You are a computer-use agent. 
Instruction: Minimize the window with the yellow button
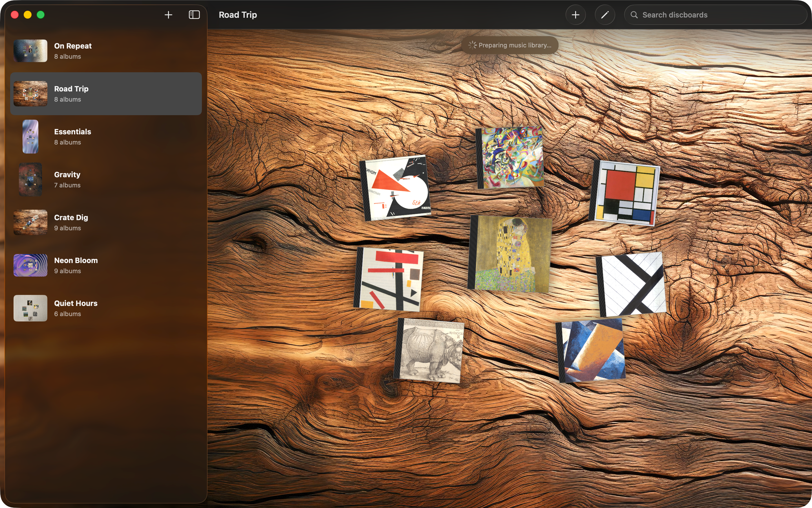28,15
